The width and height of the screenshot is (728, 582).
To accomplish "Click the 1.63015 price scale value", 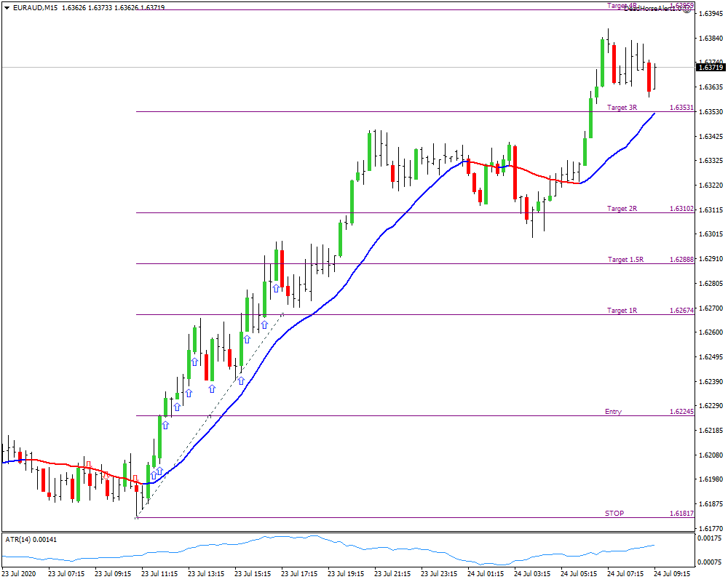I will click(711, 234).
